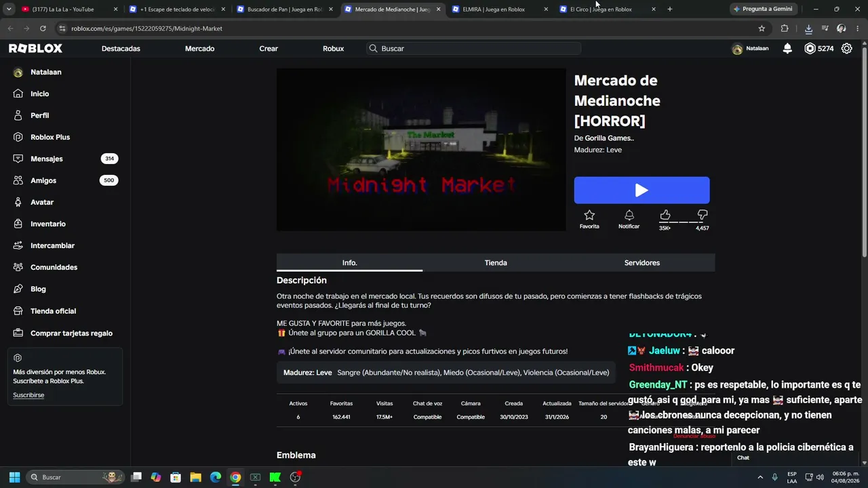Open the Windows Start menu
The width and height of the screenshot is (868, 488).
(14, 477)
